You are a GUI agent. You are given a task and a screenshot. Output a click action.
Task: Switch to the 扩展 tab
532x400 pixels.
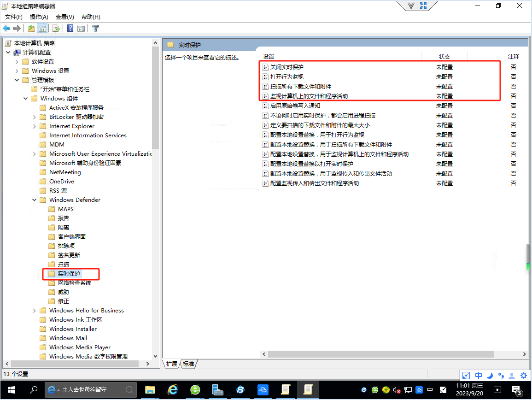tap(172, 364)
